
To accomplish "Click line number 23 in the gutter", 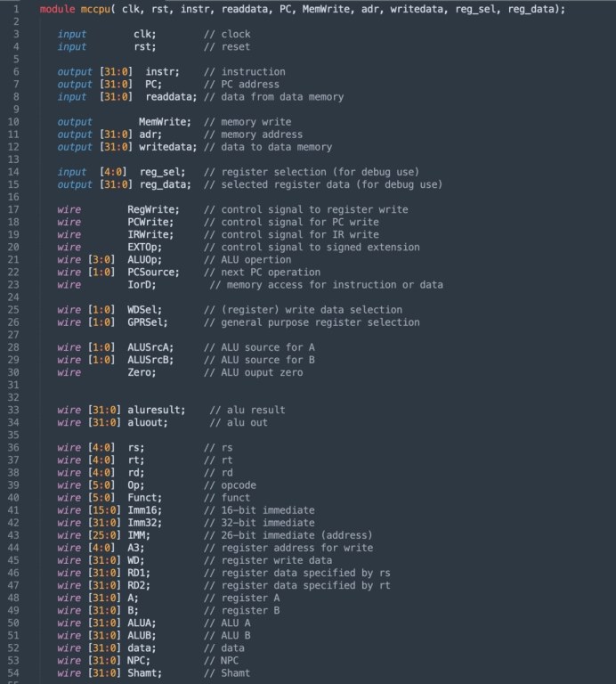I will [13, 285].
